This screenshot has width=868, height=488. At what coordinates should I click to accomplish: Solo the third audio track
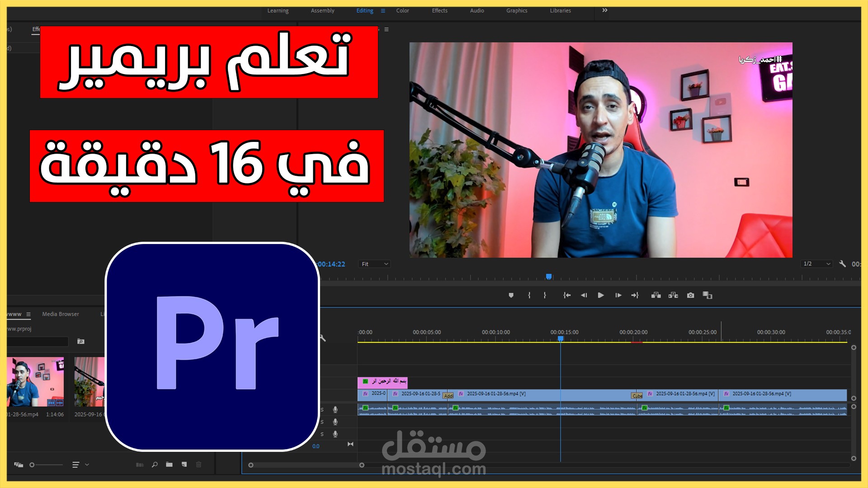[x=322, y=434]
